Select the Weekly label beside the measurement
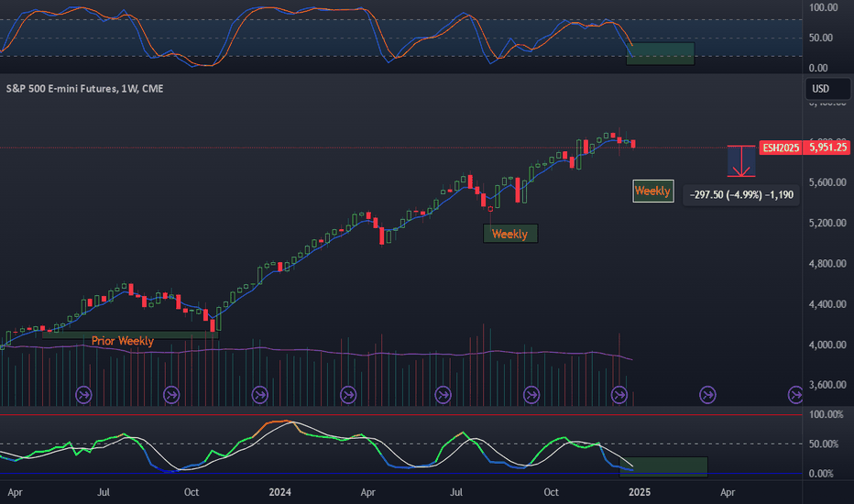 (x=653, y=192)
